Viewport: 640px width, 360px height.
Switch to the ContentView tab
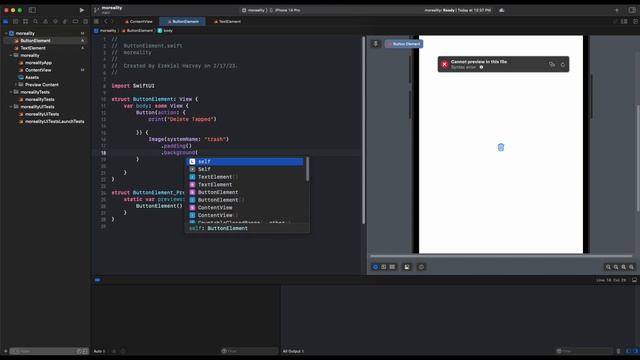(139, 21)
